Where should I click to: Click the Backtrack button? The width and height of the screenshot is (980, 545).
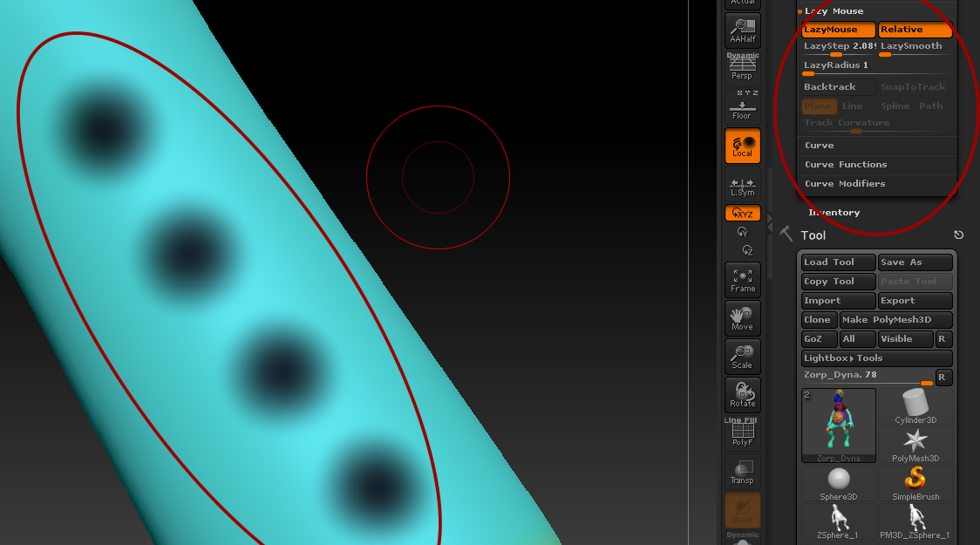[x=838, y=87]
